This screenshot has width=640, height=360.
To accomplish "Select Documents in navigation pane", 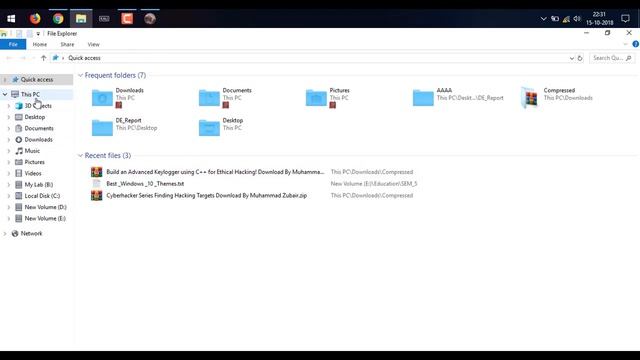I will point(39,128).
